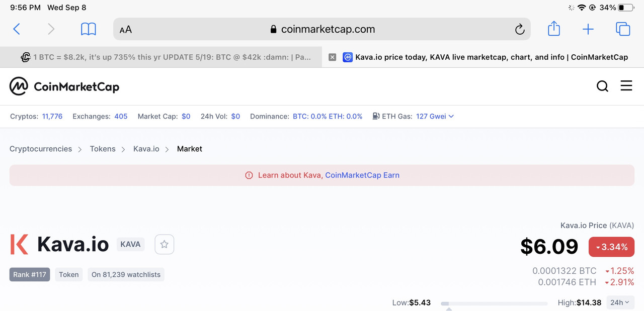The height and width of the screenshot is (311, 644).
Task: Click the Market breadcrumb text
Action: click(190, 149)
